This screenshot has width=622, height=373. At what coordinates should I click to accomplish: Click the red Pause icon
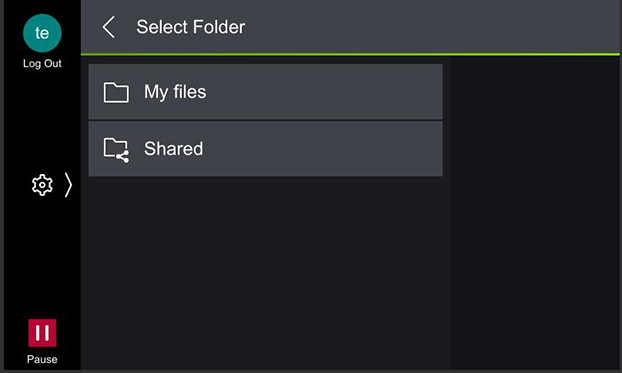tap(42, 333)
